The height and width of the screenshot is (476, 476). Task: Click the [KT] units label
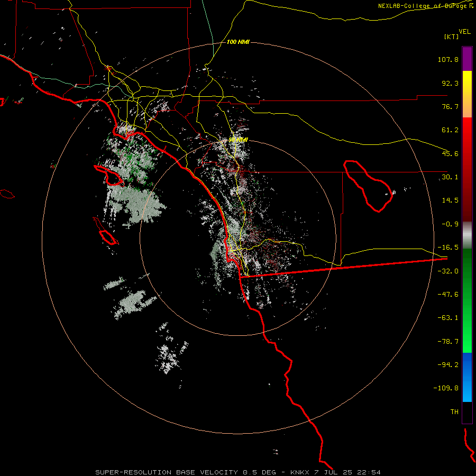pos(452,36)
